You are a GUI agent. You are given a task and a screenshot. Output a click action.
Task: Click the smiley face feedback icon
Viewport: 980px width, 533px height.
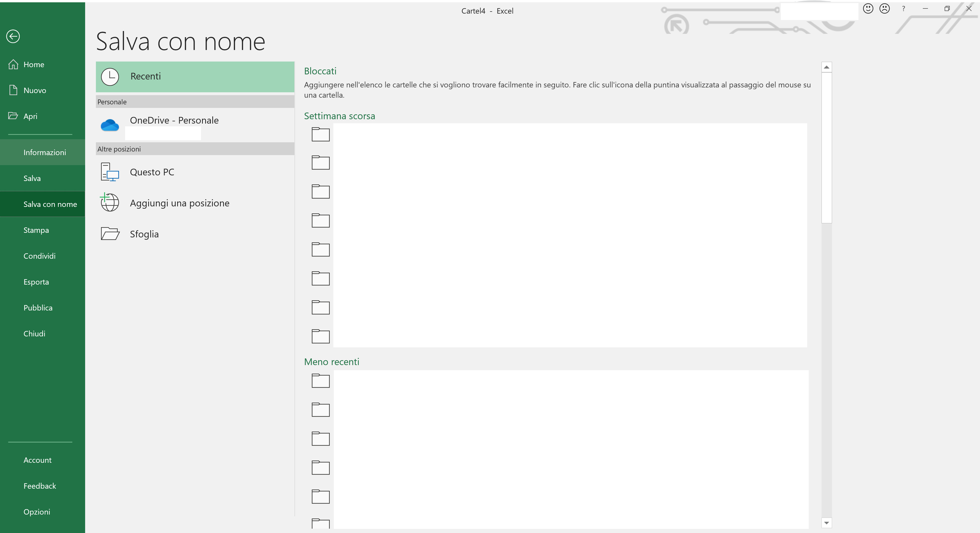[x=868, y=9]
